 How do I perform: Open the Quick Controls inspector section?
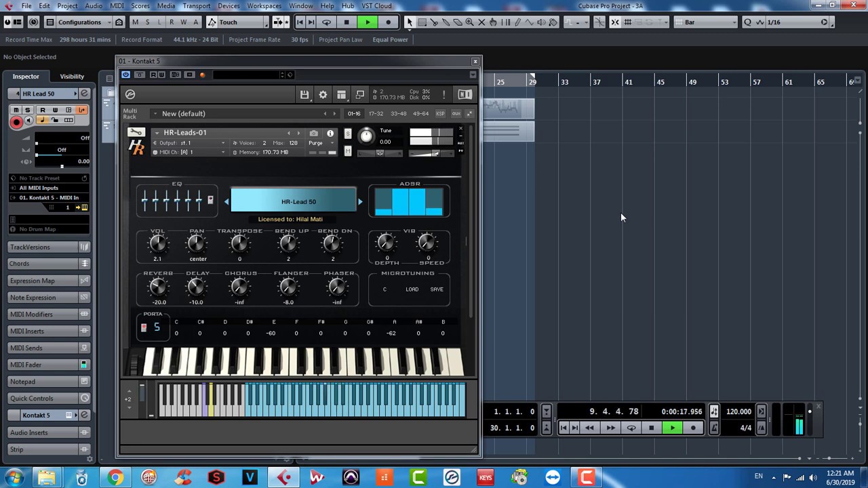(49, 399)
